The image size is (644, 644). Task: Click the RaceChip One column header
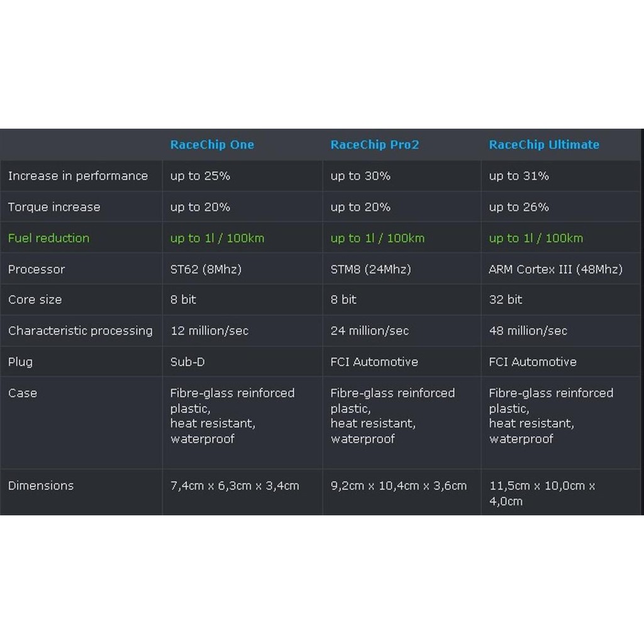pos(212,145)
